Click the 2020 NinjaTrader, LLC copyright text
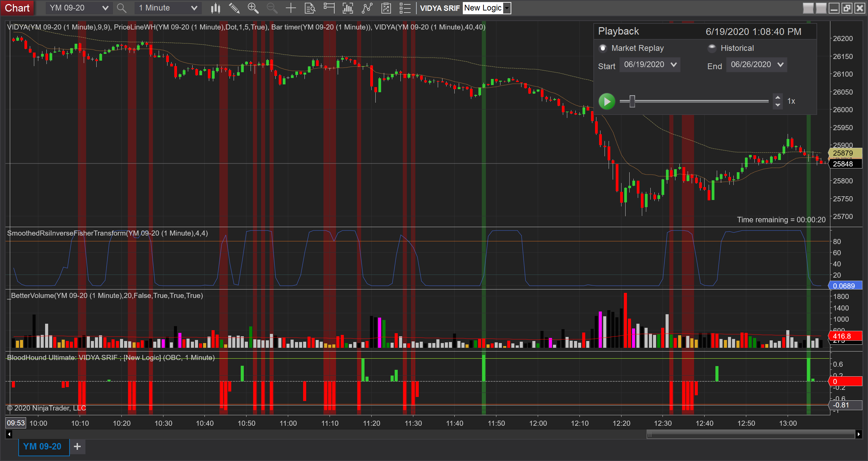This screenshot has width=868, height=461. pyautogui.click(x=46, y=408)
